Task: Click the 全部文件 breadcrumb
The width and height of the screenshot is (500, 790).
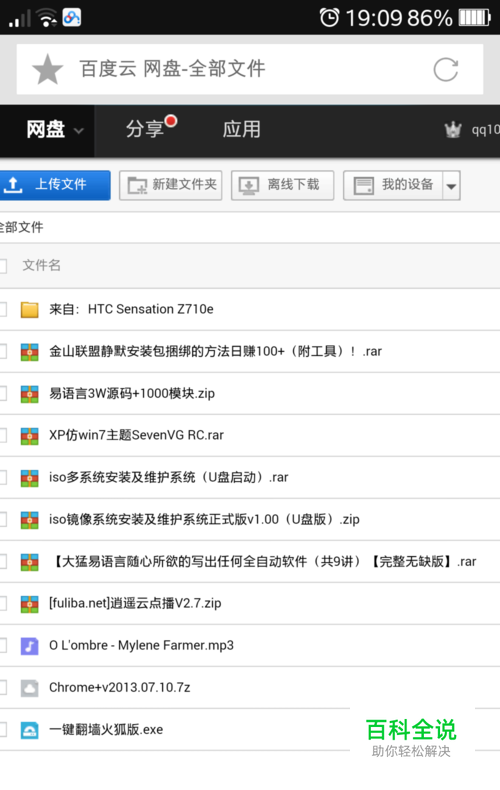Action: point(22,227)
